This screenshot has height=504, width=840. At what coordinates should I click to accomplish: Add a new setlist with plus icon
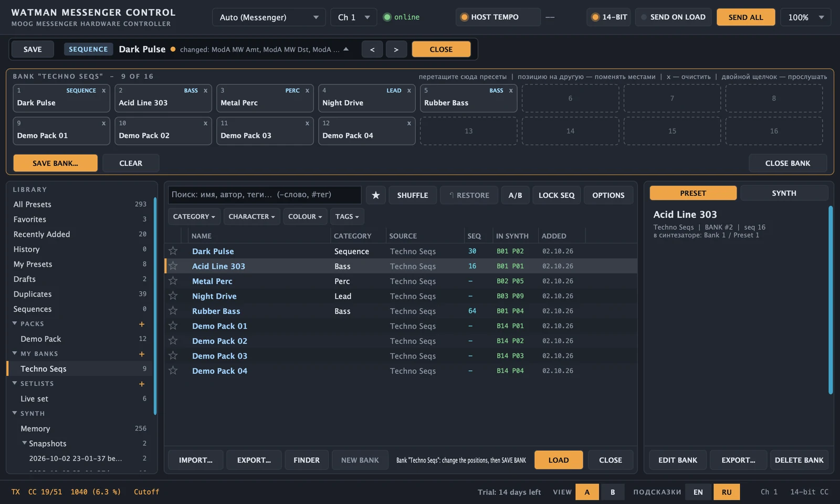[142, 384]
